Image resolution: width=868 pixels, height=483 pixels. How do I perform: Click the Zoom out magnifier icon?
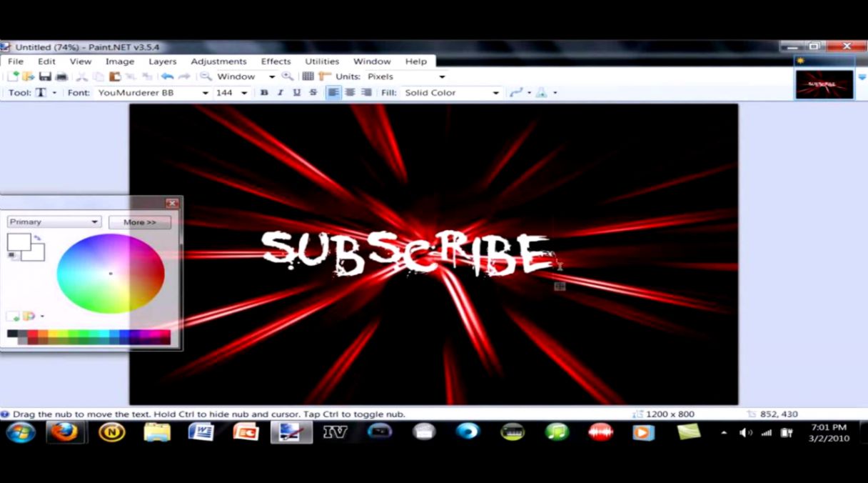205,76
